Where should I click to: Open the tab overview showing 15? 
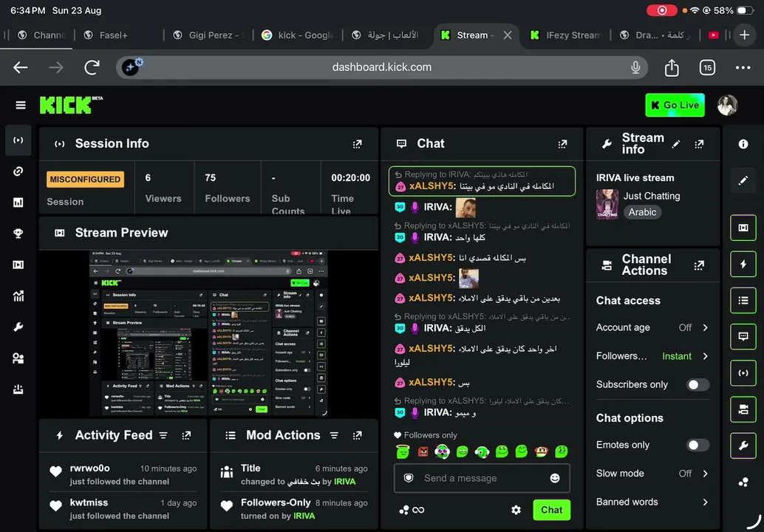click(707, 68)
